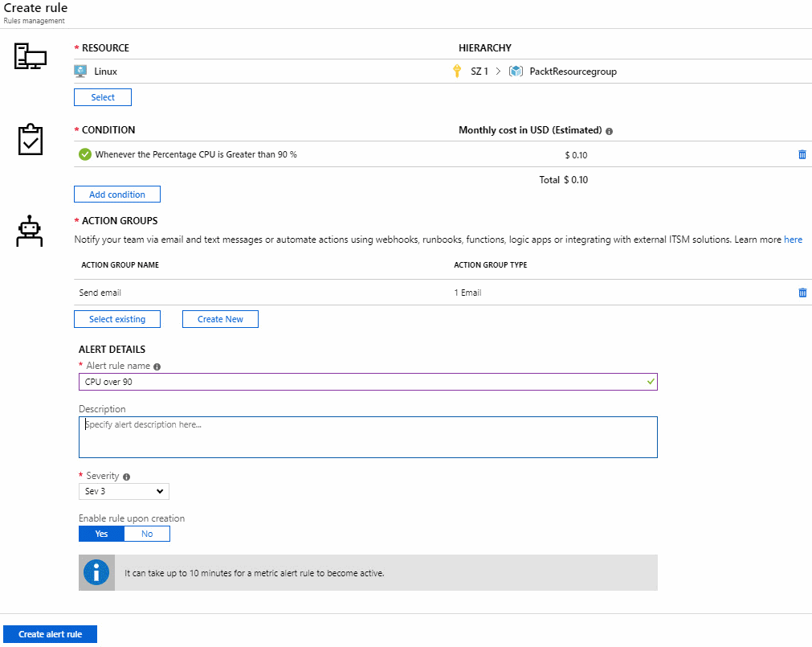Show info for Monthly cost estimate
The width and height of the screenshot is (812, 647).
tap(609, 132)
